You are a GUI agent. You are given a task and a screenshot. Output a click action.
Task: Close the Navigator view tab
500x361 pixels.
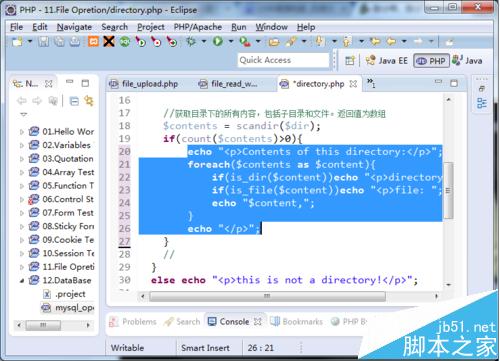[49, 84]
